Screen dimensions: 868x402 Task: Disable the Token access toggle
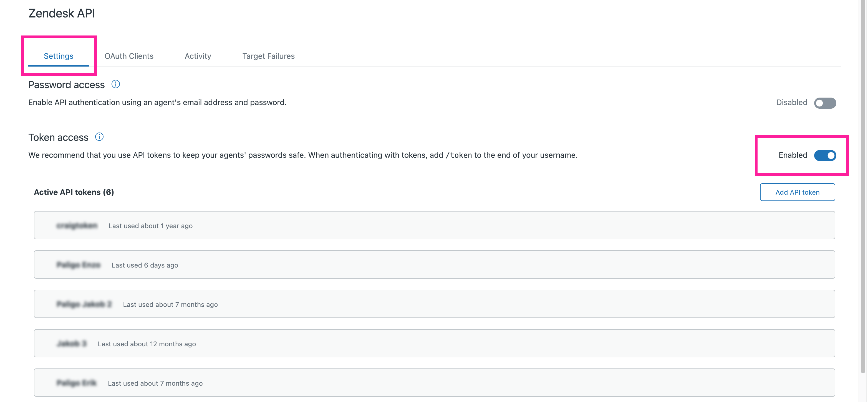[x=825, y=155]
